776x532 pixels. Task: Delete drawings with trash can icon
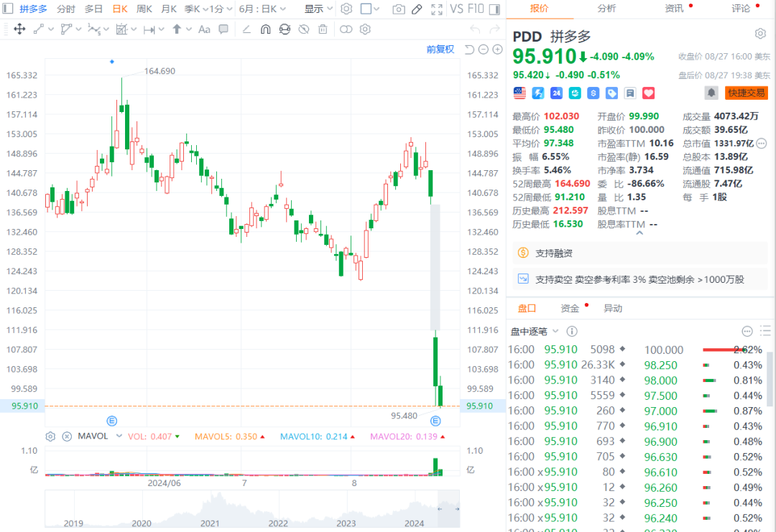(323, 29)
